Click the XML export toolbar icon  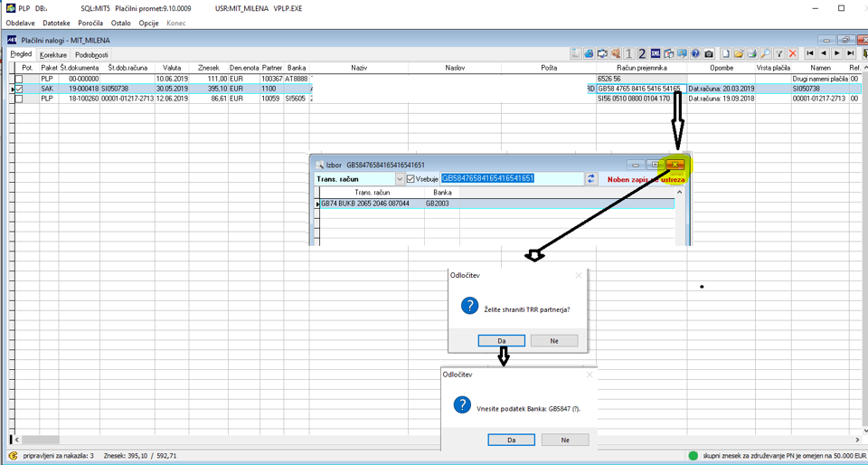tap(656, 53)
